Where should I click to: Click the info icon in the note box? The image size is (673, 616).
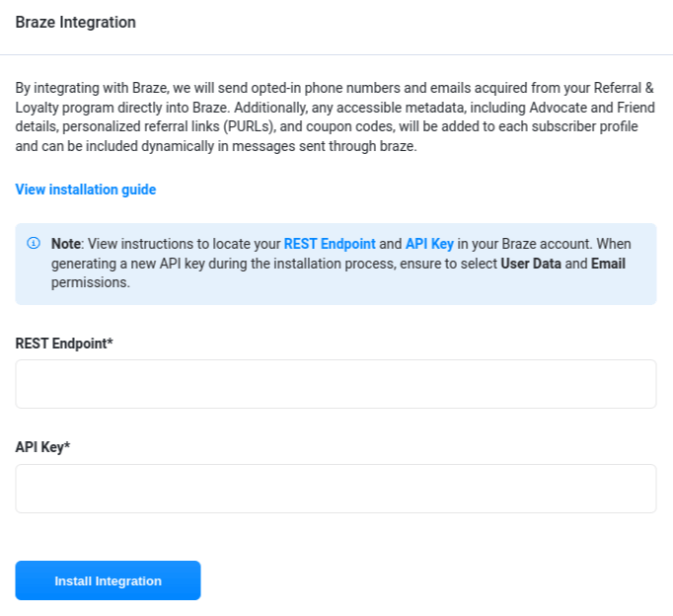point(34,243)
